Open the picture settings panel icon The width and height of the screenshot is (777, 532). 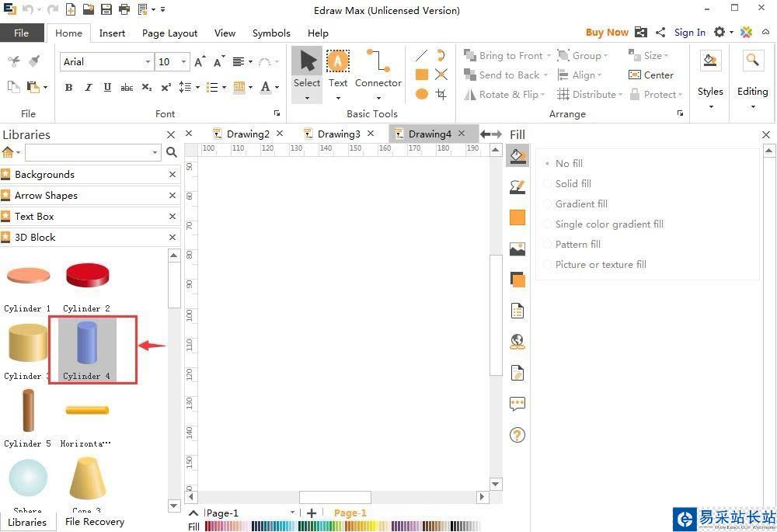tap(517, 249)
